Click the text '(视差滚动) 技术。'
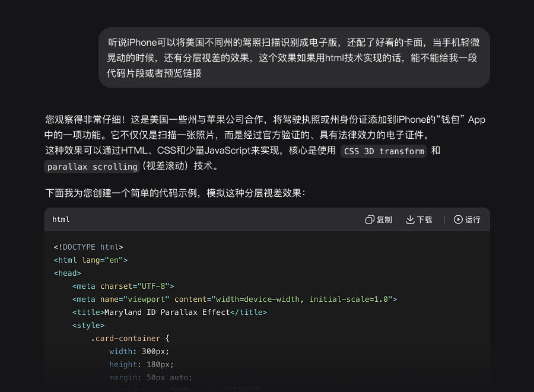This screenshot has height=392, width=534. pos(181,166)
